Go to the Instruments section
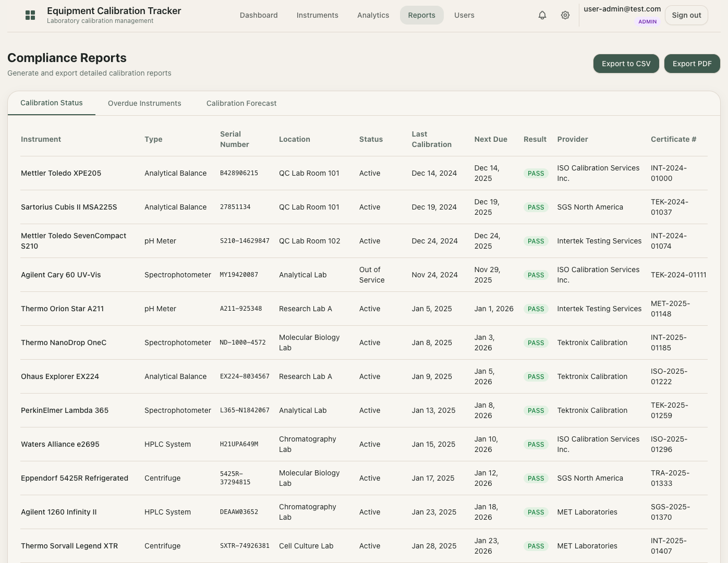Screen dimensions: 728x563 [317, 15]
